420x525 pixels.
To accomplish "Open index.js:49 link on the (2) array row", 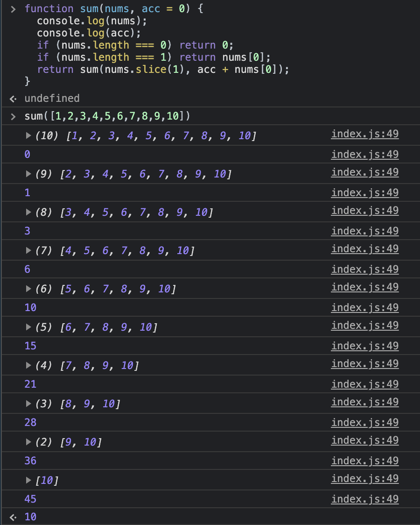I will 365,440.
